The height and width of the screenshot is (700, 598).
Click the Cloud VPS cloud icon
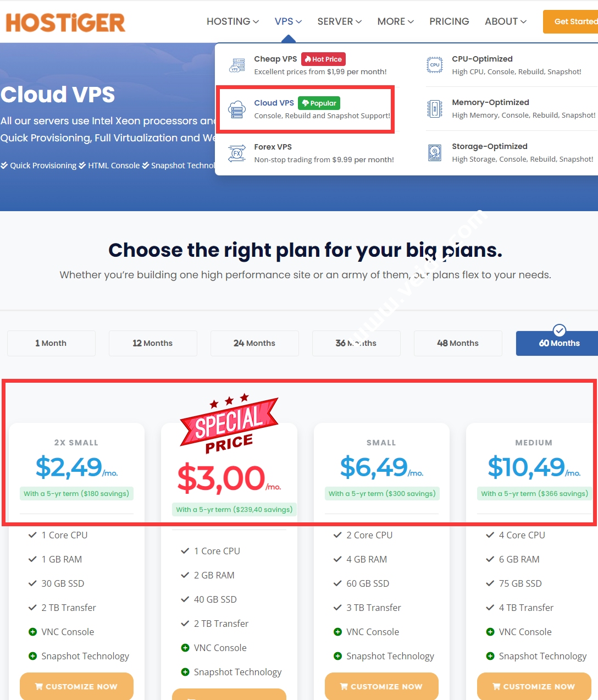(237, 109)
